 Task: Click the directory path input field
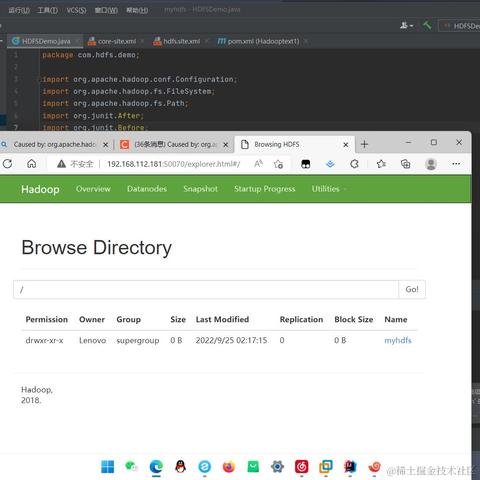pos(206,289)
